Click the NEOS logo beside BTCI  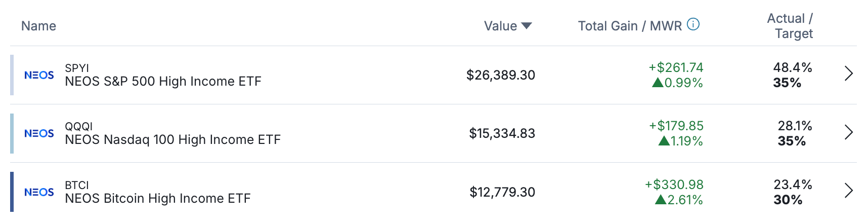point(39,192)
